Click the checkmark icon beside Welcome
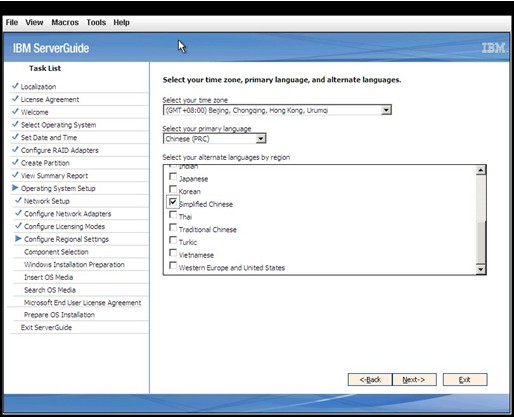This screenshot has width=514, height=417. click(15, 111)
